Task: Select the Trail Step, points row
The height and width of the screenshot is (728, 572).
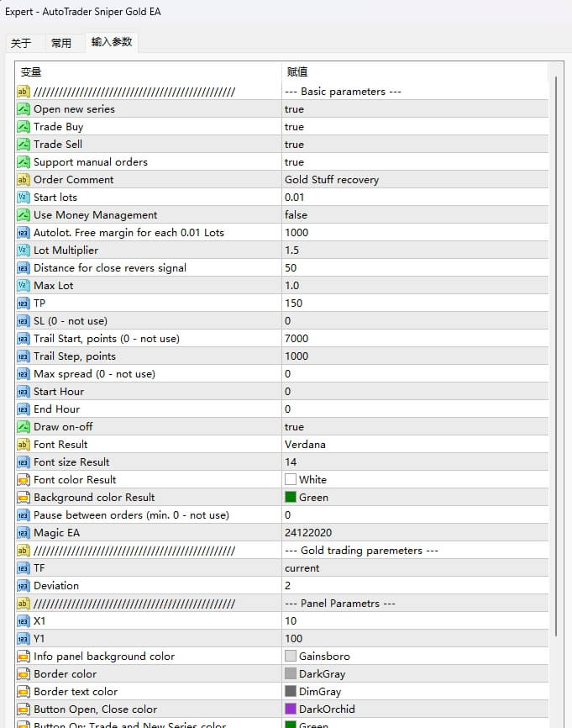Action: (281, 356)
